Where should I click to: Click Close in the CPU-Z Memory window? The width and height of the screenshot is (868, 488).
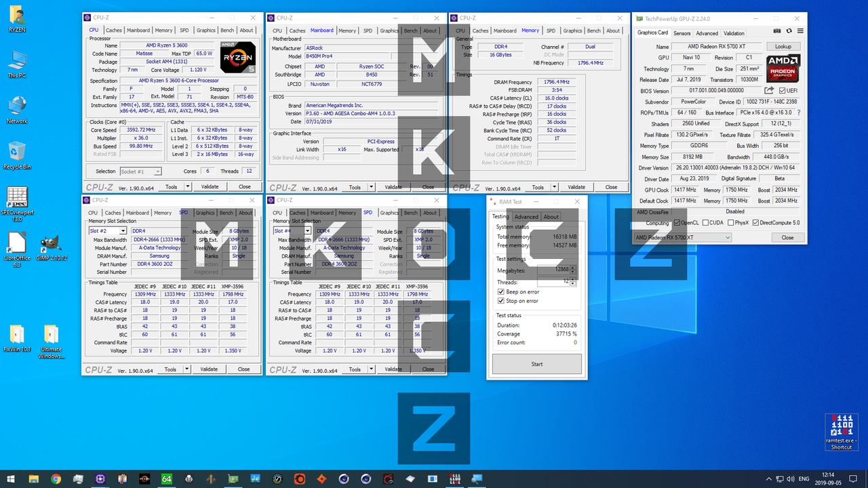click(611, 187)
